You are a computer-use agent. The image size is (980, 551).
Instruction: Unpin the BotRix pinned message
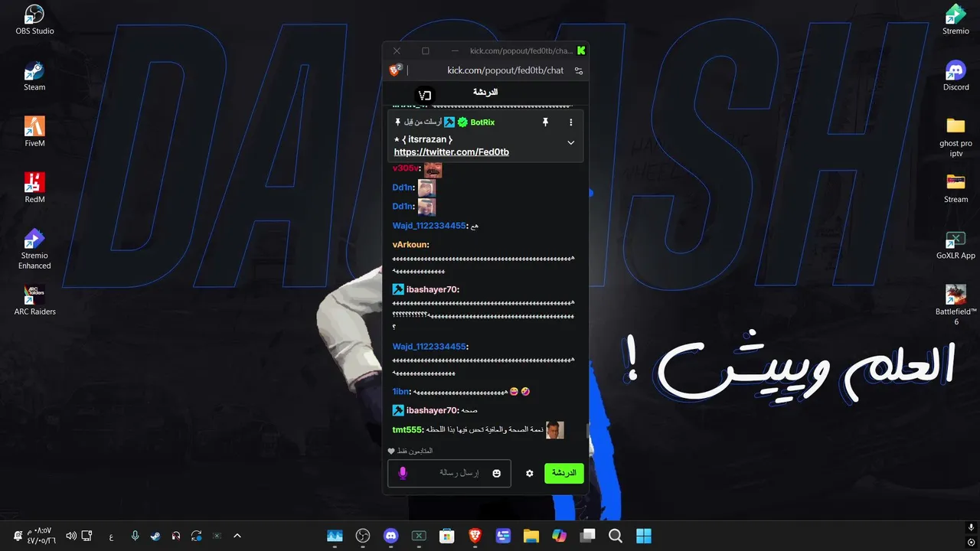click(x=545, y=122)
